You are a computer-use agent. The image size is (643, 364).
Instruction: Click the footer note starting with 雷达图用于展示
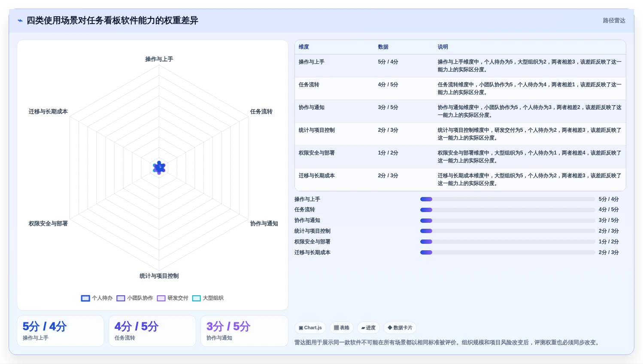[447, 343]
